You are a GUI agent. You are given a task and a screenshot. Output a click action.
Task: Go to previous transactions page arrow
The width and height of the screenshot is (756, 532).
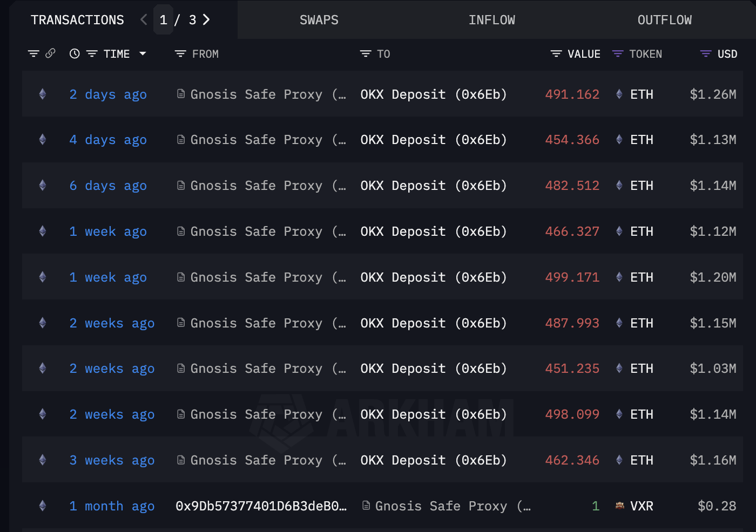pyautogui.click(x=144, y=20)
